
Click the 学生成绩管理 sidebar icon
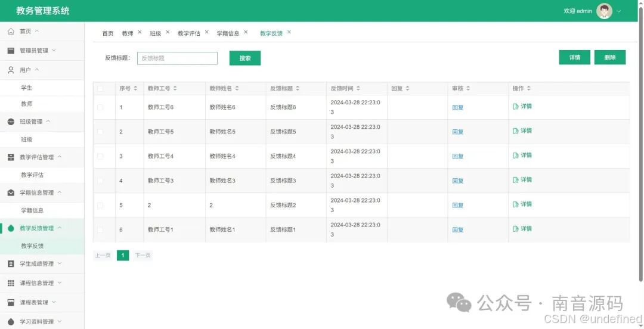click(11, 263)
